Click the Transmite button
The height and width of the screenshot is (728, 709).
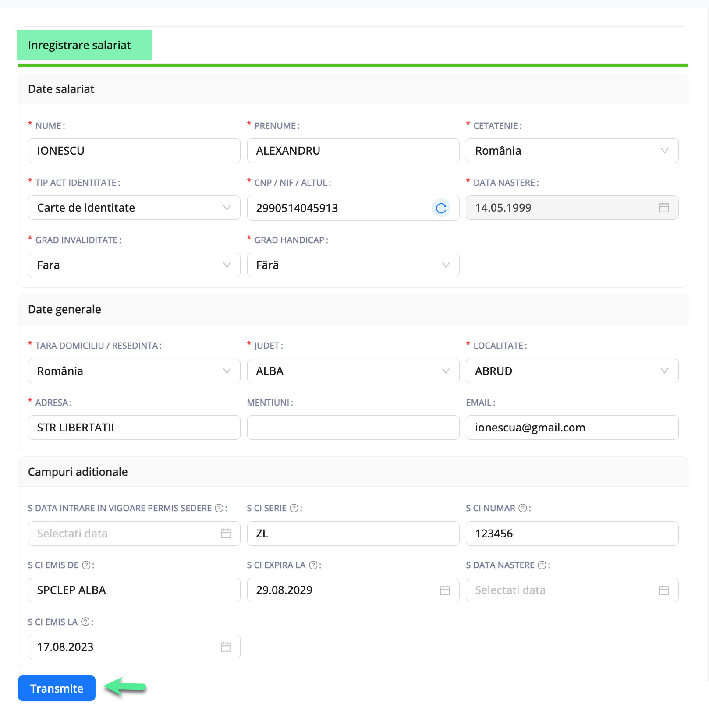pos(57,688)
